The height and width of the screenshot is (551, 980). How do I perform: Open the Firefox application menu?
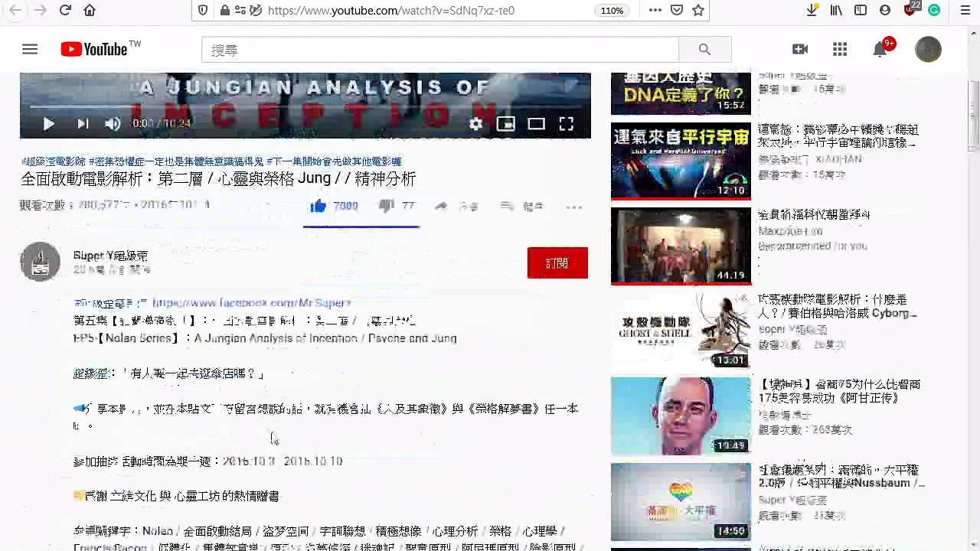click(x=965, y=11)
